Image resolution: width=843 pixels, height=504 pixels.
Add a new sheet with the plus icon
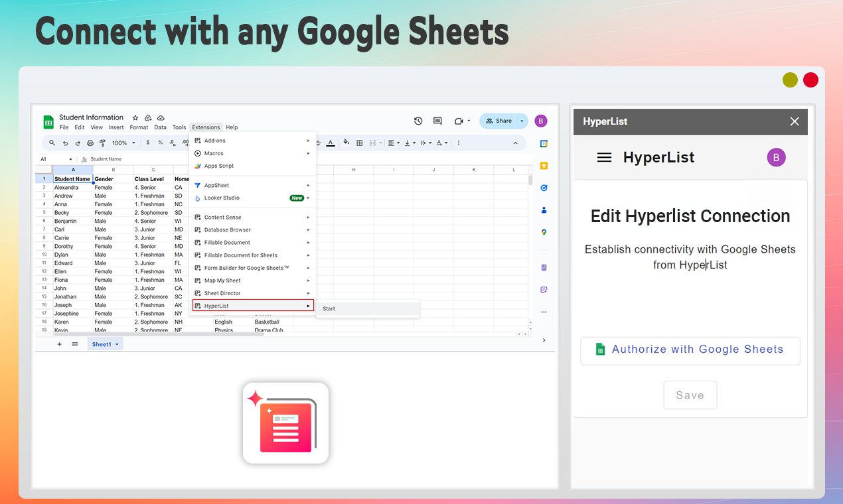59,344
